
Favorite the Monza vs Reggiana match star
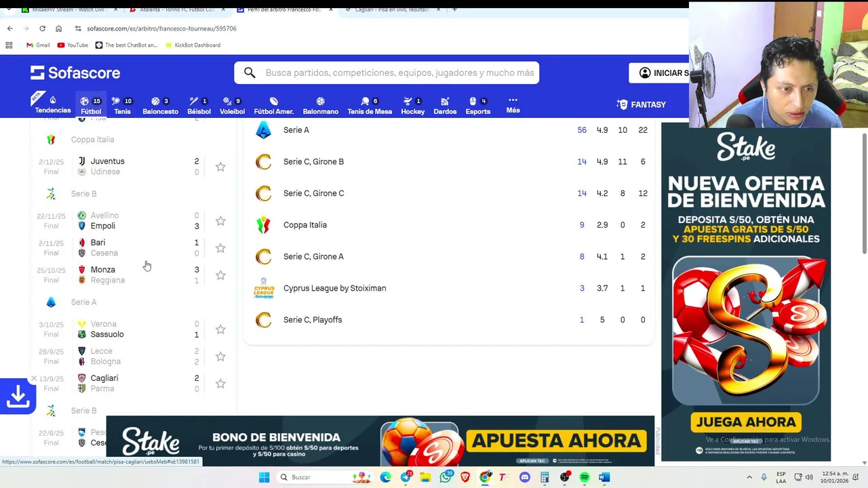pos(220,275)
